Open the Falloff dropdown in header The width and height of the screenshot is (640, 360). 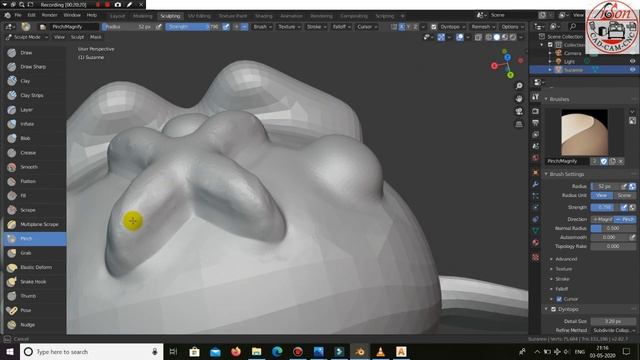pos(341,27)
